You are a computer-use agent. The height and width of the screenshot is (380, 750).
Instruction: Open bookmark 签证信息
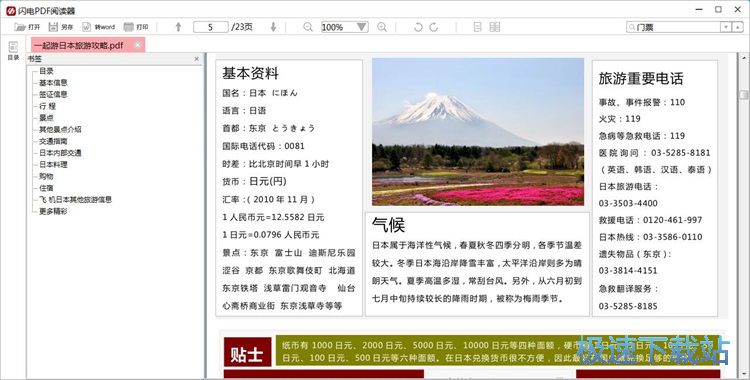(x=53, y=94)
